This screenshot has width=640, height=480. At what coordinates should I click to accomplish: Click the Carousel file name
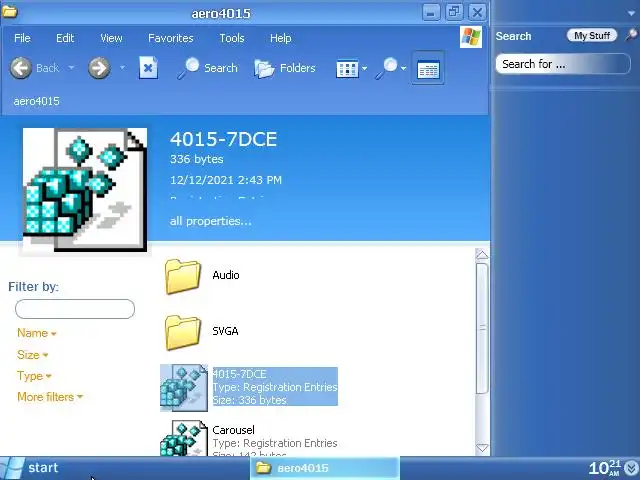(233, 430)
